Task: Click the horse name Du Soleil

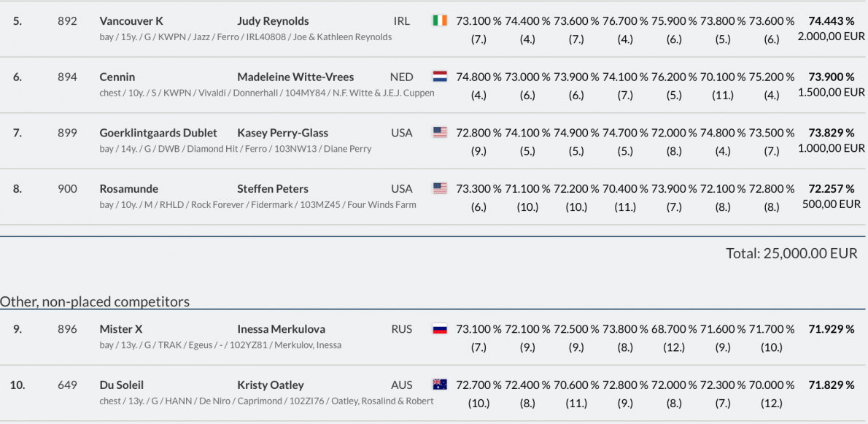Action: pos(122,385)
